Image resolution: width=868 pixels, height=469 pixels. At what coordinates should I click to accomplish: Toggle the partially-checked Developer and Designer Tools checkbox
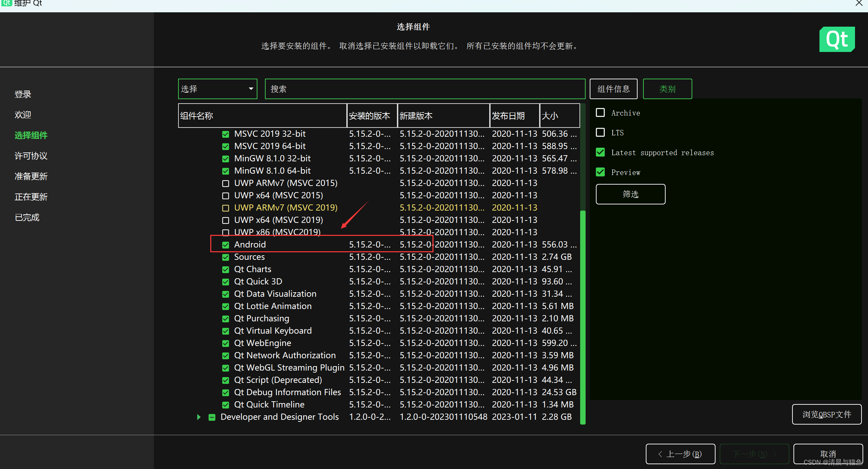[x=212, y=417]
